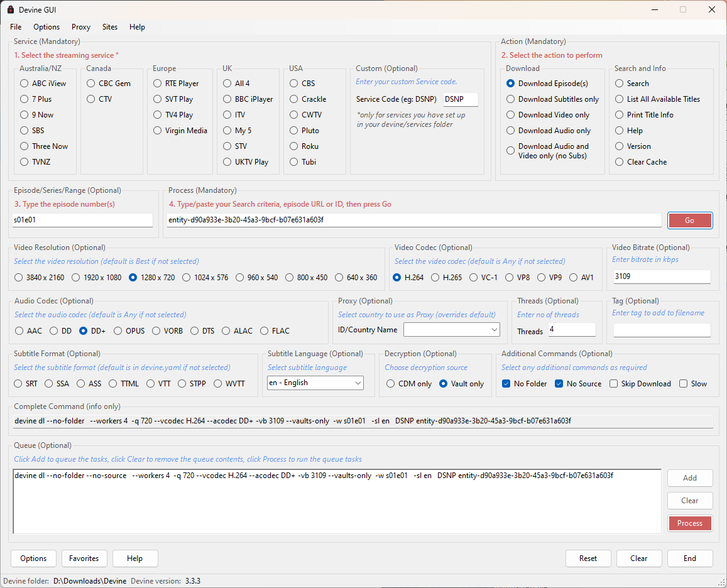
Task: Select Download Subtitles only action
Action: click(x=511, y=99)
